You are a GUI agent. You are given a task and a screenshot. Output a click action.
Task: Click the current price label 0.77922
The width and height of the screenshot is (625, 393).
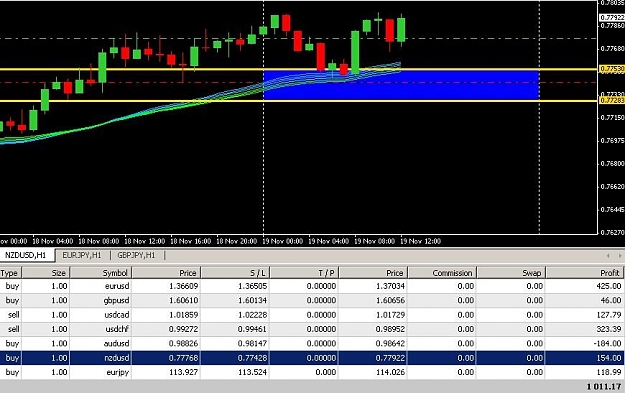tap(612, 18)
